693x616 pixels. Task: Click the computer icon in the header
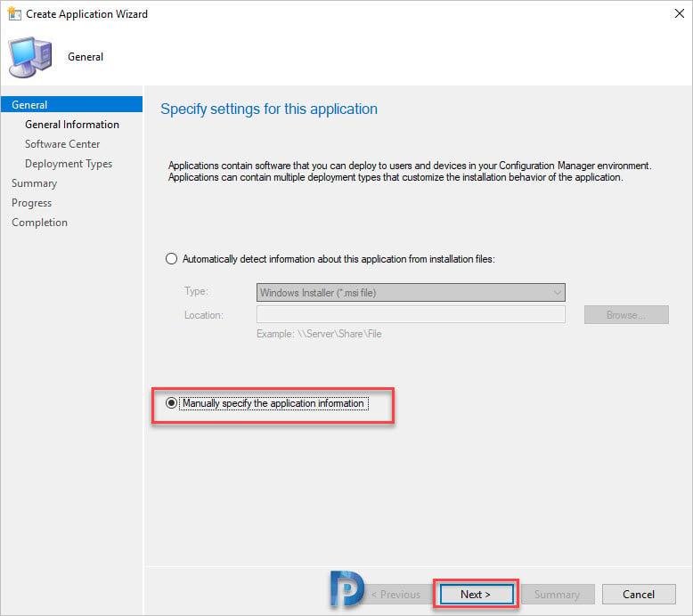30,58
